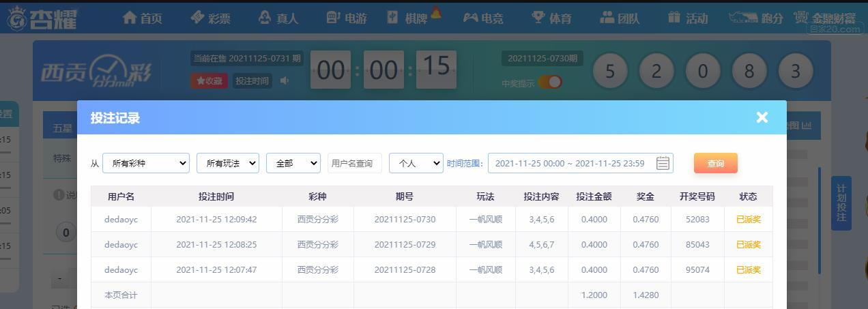The image size is (868, 309).
Task: Toggle the 中奖提示 win alert switch
Action: (x=550, y=83)
